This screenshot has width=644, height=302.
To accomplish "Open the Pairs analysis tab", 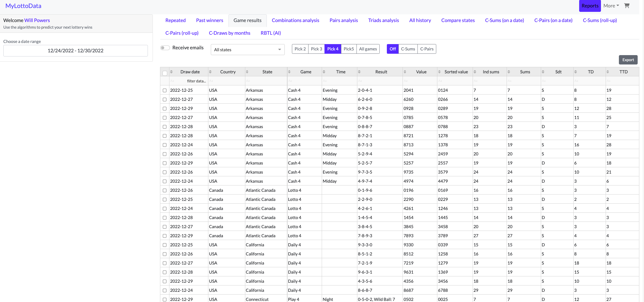I will coord(344,20).
